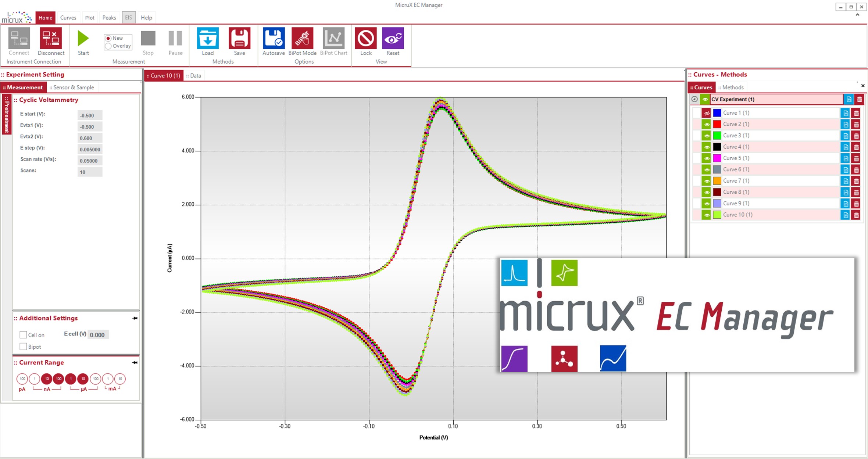This screenshot has height=459, width=868.
Task: Hide Curve 3 using its eye toggle
Action: click(x=706, y=136)
